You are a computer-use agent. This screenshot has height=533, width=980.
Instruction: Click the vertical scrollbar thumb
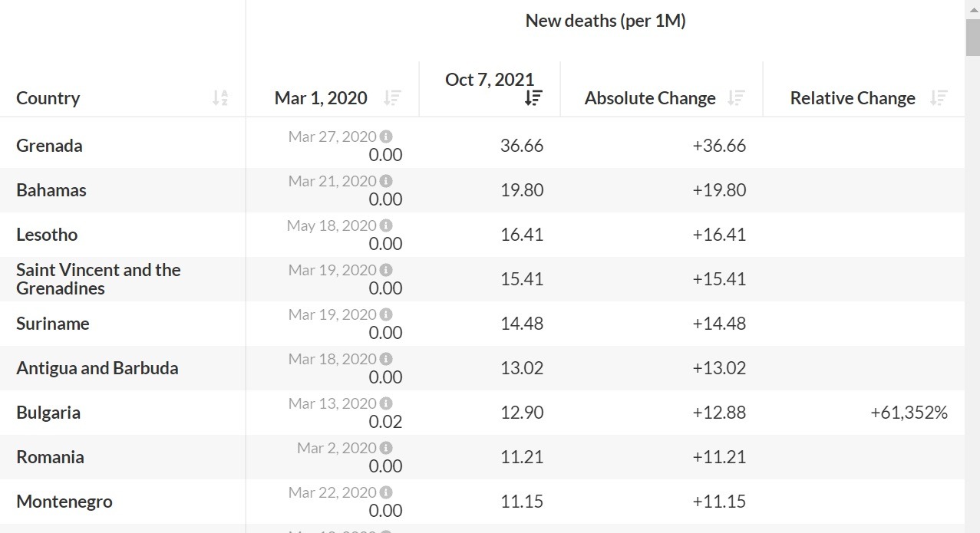point(972,37)
